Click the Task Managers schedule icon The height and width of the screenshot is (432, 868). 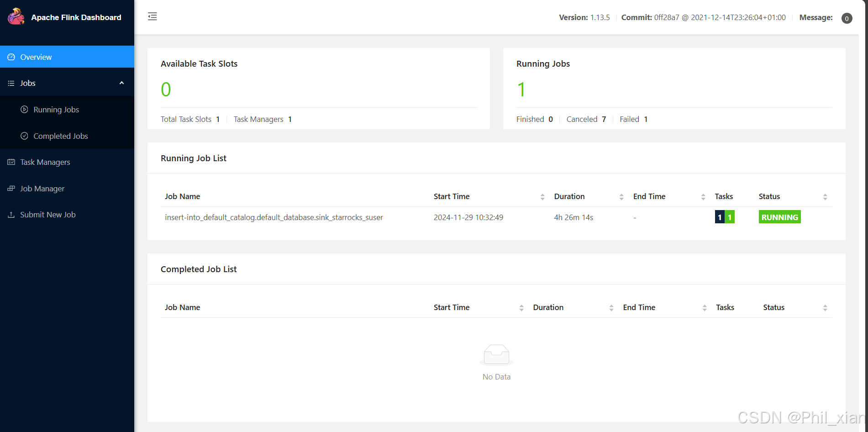[11, 162]
